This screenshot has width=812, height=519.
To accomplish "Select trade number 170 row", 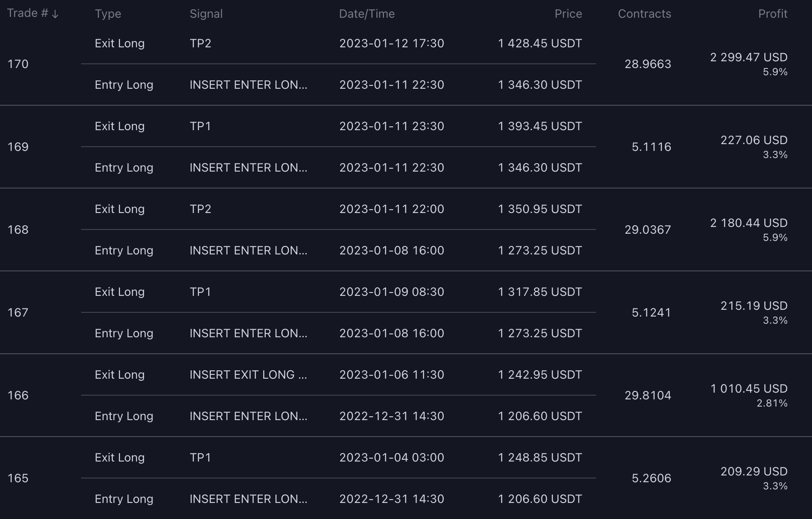I will tap(18, 64).
